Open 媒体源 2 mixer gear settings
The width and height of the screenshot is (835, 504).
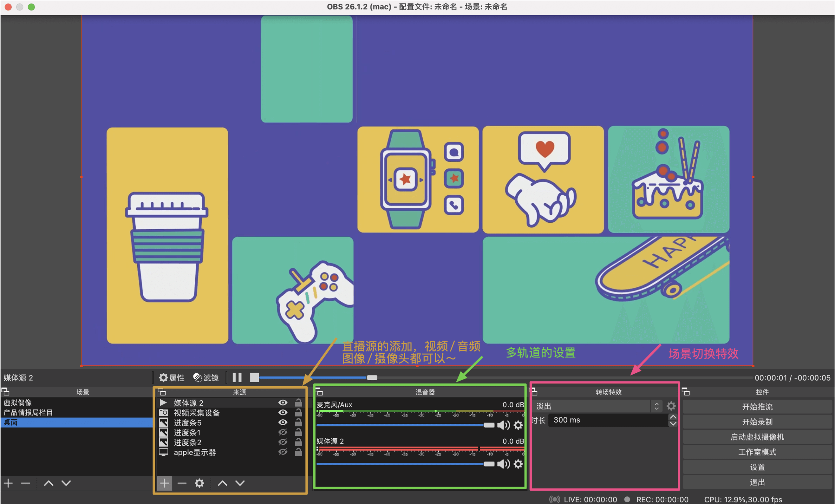(x=518, y=464)
